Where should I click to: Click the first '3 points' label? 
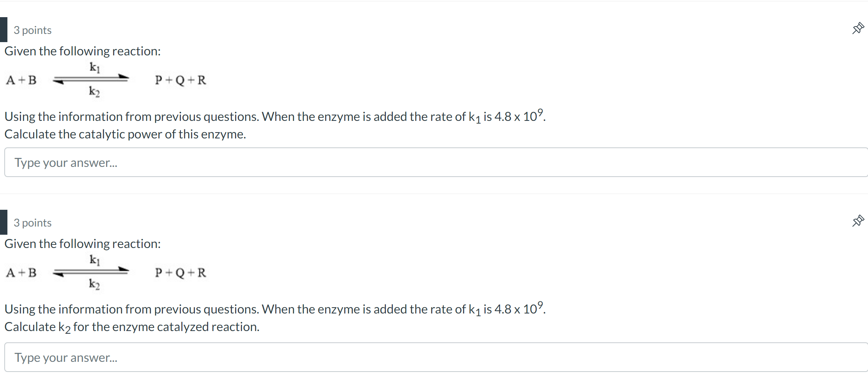(x=33, y=30)
